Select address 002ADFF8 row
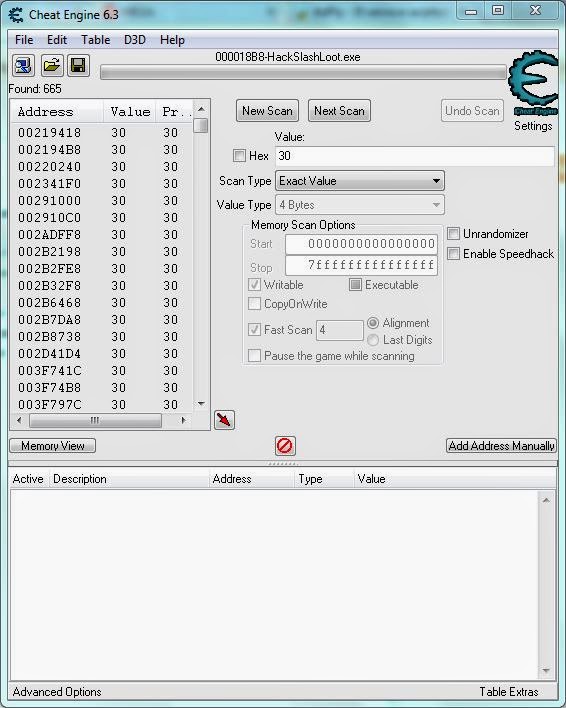Image resolution: width=566 pixels, height=708 pixels. coord(102,235)
